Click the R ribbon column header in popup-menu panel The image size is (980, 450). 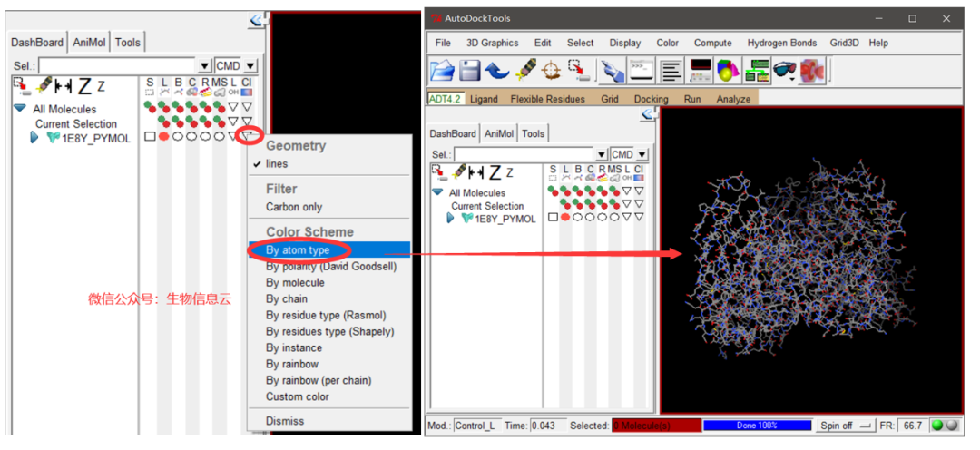pos(205,86)
